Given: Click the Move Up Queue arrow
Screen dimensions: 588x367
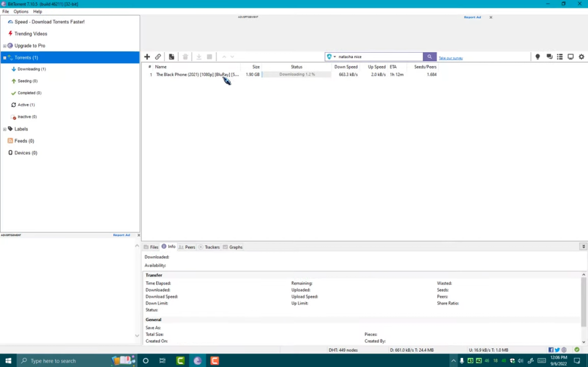Looking at the screenshot, I should click(x=224, y=57).
